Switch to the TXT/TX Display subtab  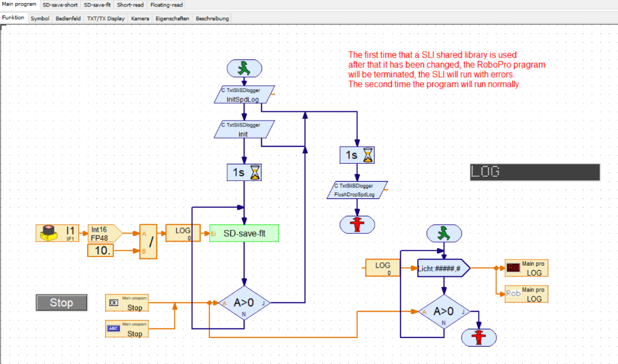(106, 19)
